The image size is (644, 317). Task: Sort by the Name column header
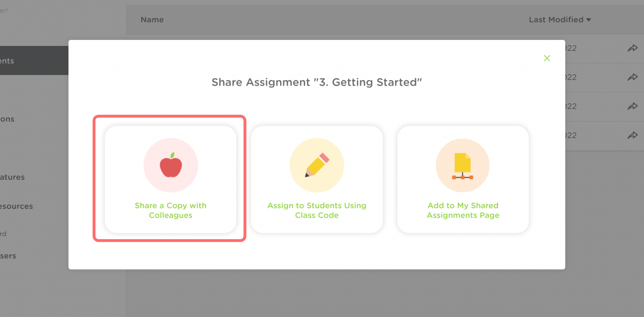(x=152, y=20)
